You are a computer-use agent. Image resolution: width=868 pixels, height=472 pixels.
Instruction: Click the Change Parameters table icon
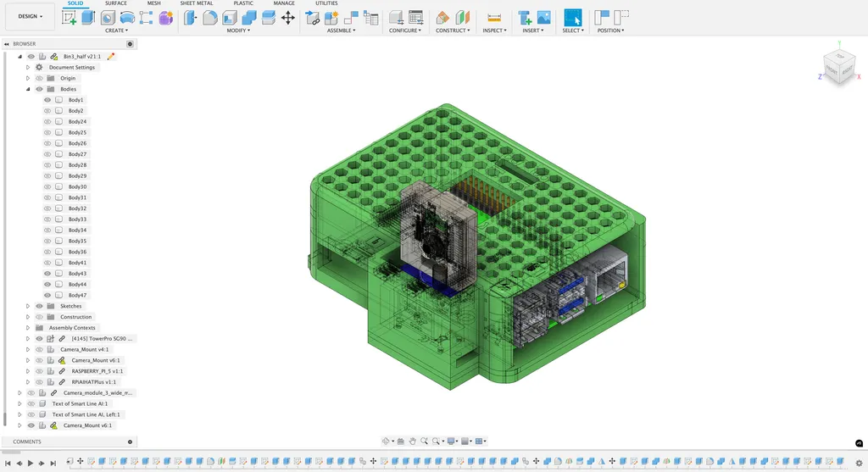[415, 18]
